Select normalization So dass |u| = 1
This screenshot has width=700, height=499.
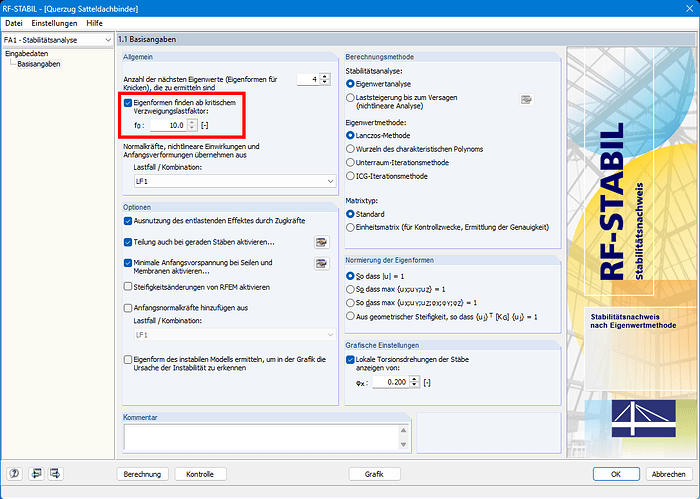(350, 276)
